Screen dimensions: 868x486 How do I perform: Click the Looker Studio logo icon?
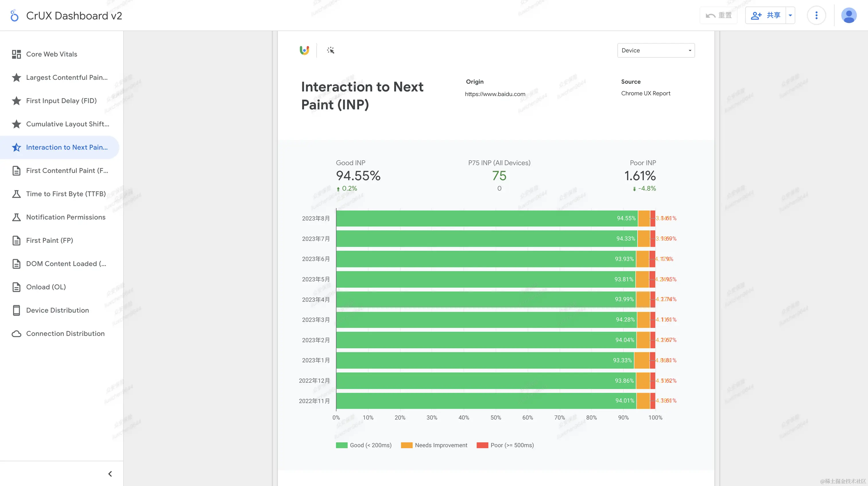(x=14, y=15)
